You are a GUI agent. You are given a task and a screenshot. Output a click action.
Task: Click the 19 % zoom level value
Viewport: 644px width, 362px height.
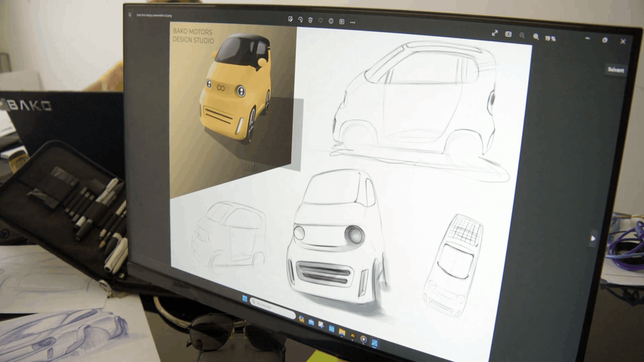[x=550, y=38]
